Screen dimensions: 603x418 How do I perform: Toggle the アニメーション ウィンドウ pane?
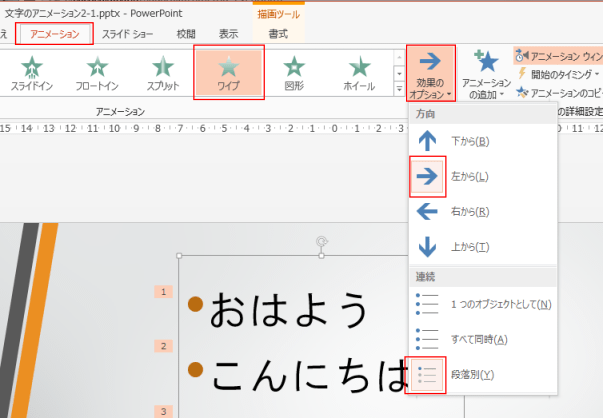(558, 56)
